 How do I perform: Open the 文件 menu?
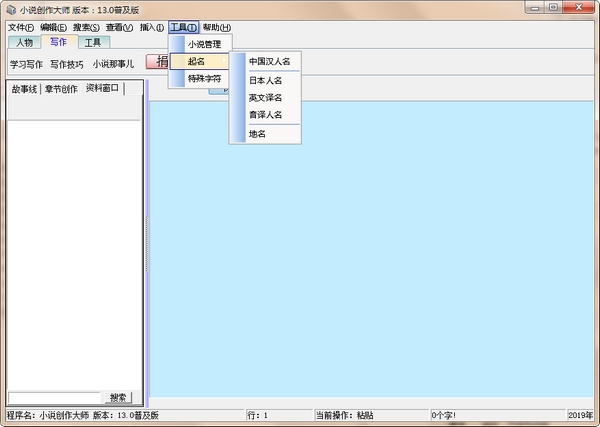[20, 27]
